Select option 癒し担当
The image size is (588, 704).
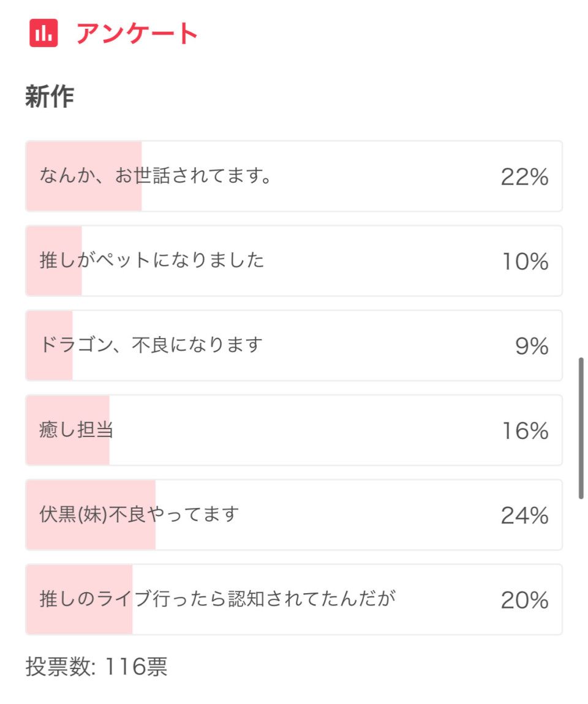coord(294,430)
